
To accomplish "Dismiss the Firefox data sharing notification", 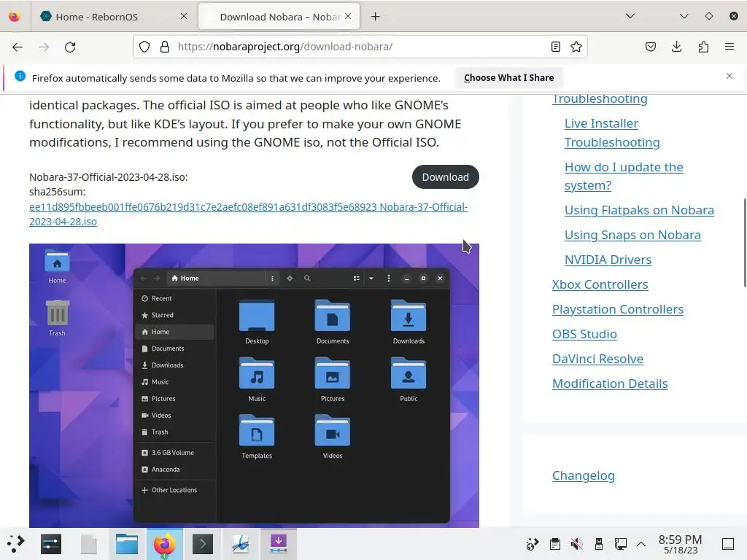I will 729,76.
